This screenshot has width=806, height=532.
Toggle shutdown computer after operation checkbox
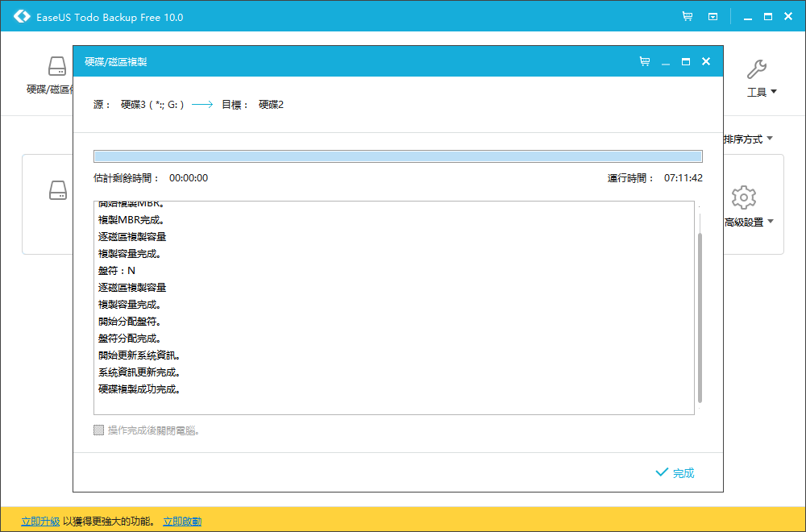coord(98,430)
